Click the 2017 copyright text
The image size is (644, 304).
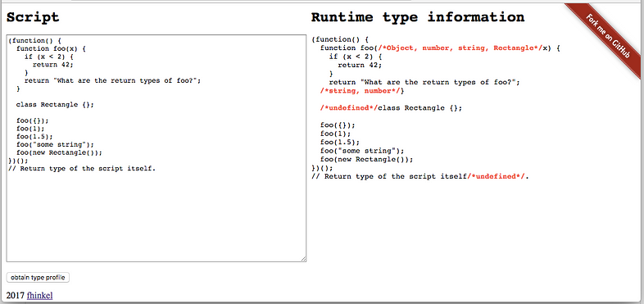click(x=16, y=295)
